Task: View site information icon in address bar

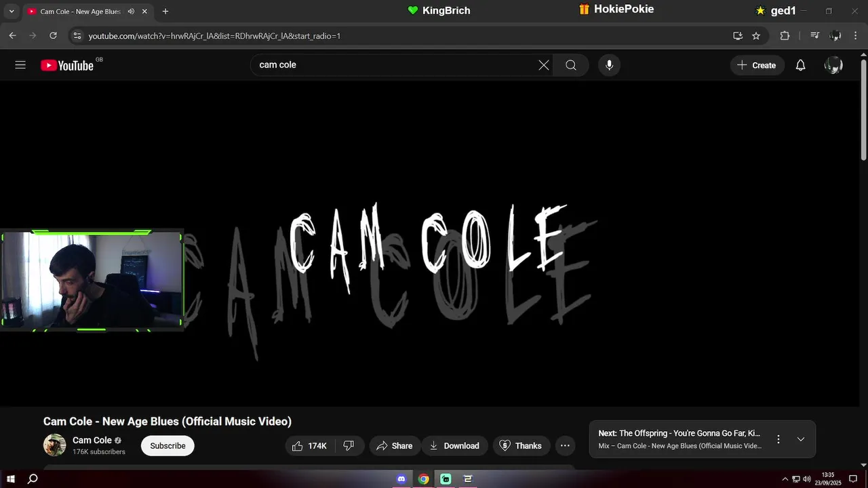Action: click(77, 35)
